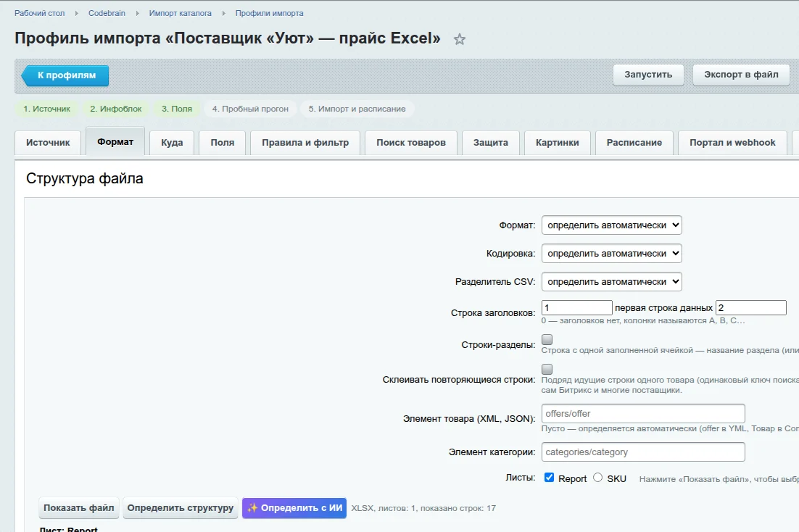The image size is (799, 532).
Task: Go to step 4. Пробный прогон
Action: click(x=250, y=109)
